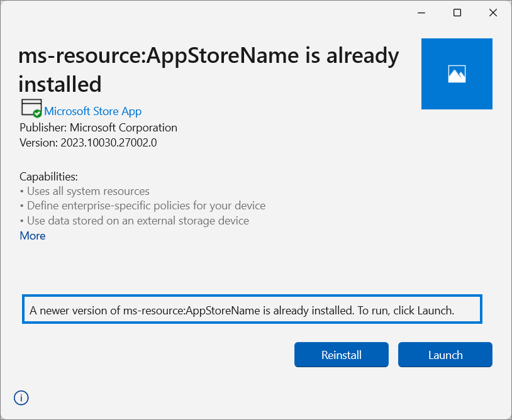512x420 pixels.
Task: Minimize the App Installer window
Action: [421, 12]
